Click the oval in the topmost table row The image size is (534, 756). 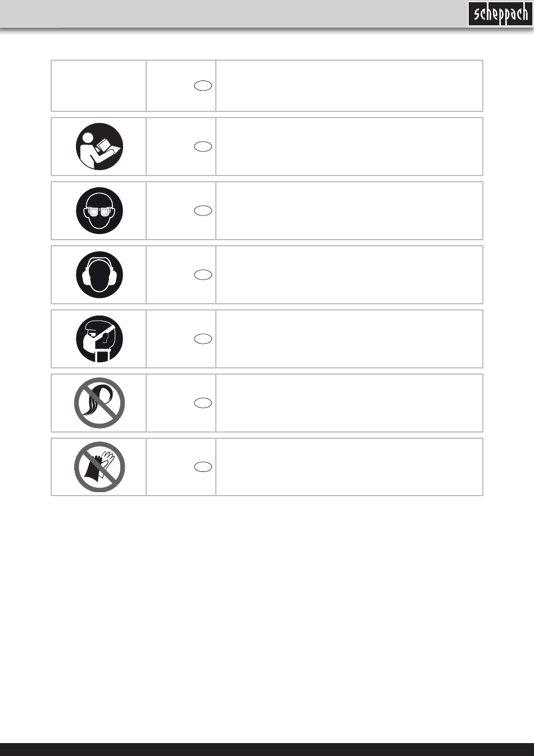(x=203, y=86)
